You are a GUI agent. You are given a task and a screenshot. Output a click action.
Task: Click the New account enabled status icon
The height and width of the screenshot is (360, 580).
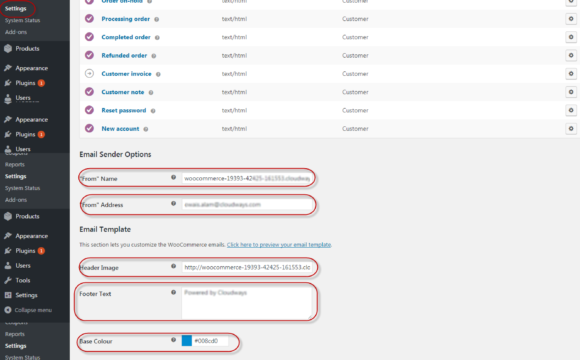click(89, 128)
